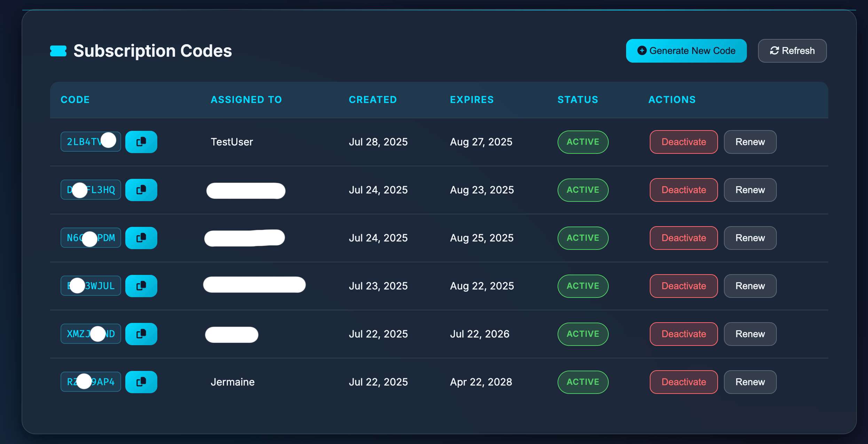
Task: Click the ticket icon beside Subscription Codes title
Action: click(58, 51)
